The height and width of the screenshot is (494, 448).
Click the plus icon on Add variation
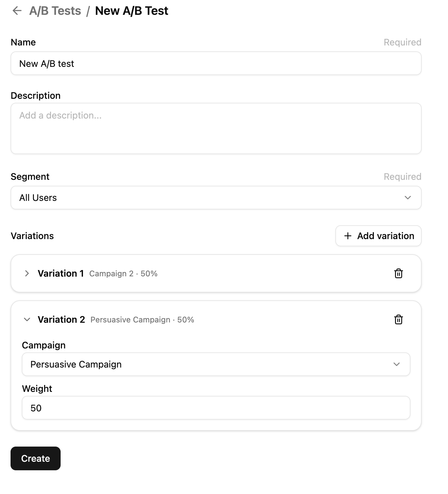pyautogui.click(x=348, y=236)
